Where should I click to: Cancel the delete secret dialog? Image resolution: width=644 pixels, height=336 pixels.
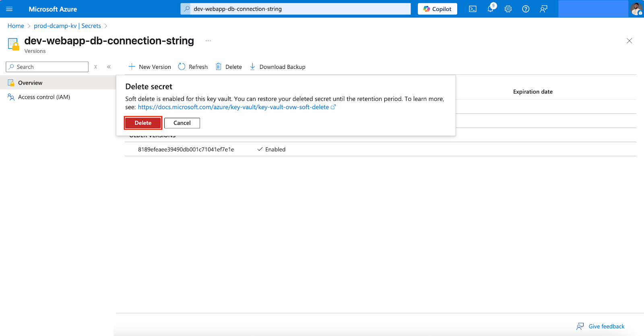point(182,123)
